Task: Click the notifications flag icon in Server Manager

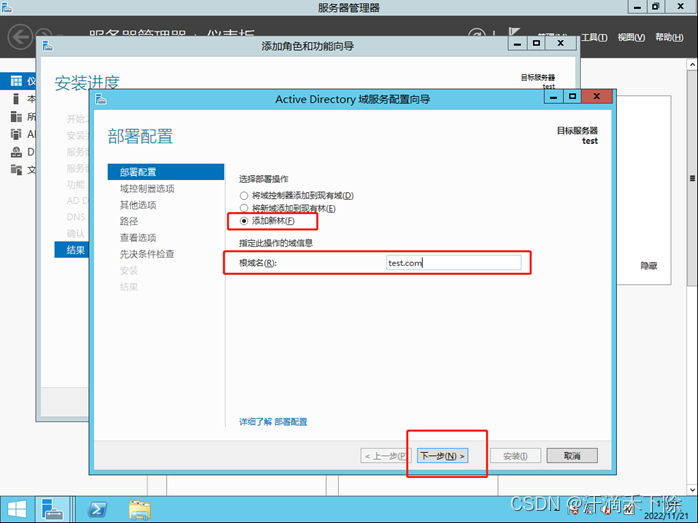Action: pos(514,31)
